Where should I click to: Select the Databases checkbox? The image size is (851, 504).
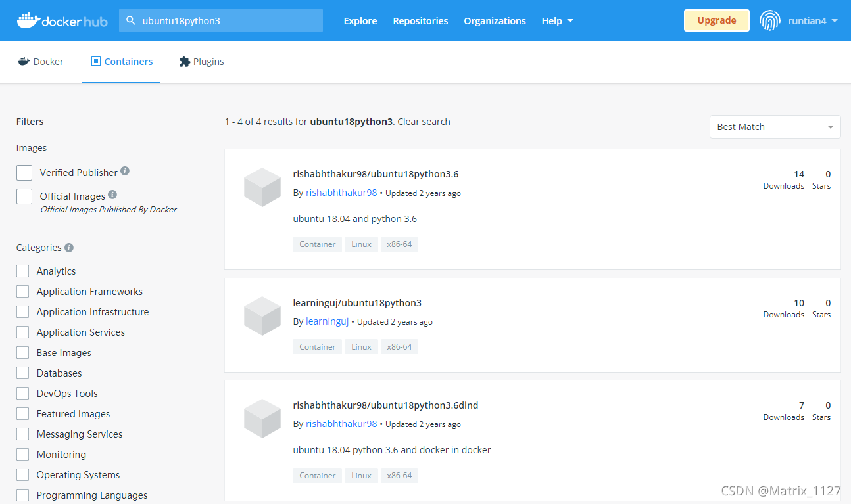[23, 373]
